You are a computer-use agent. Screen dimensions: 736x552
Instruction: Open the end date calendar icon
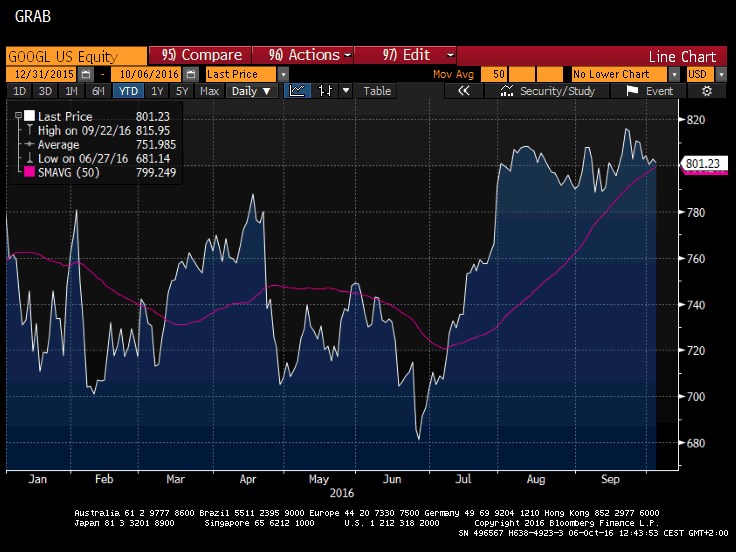tap(191, 74)
